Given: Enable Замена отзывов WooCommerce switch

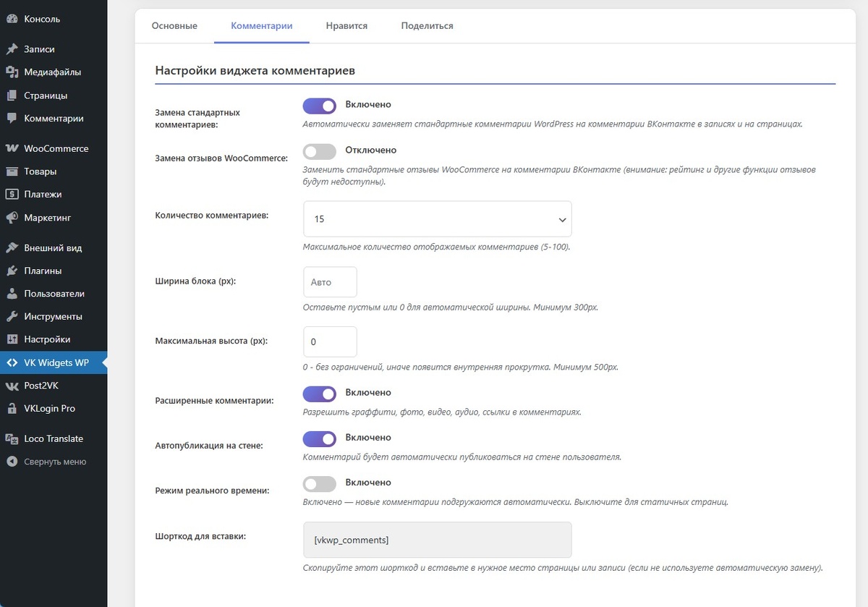Looking at the screenshot, I should coord(320,151).
